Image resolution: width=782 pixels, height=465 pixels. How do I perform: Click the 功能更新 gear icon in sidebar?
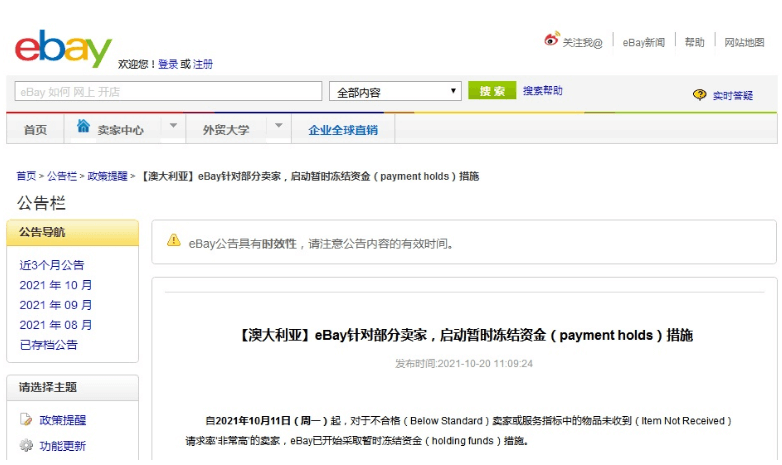(26, 445)
